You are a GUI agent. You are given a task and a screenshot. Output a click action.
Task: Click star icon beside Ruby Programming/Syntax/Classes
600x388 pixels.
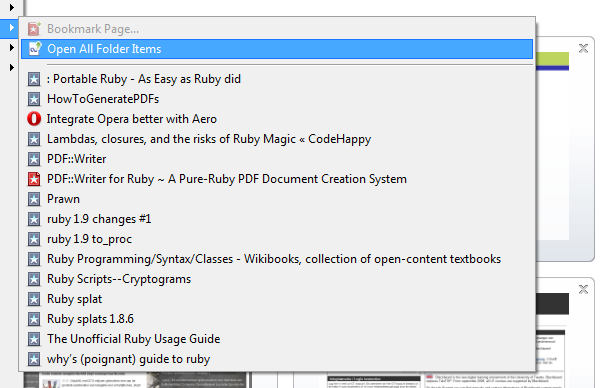[x=34, y=259]
